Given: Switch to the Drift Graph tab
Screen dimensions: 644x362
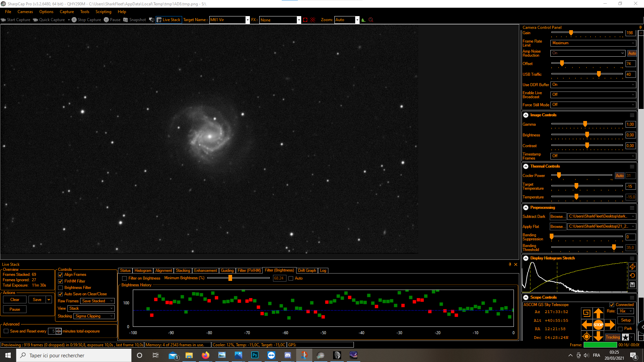Looking at the screenshot, I should [x=307, y=270].
